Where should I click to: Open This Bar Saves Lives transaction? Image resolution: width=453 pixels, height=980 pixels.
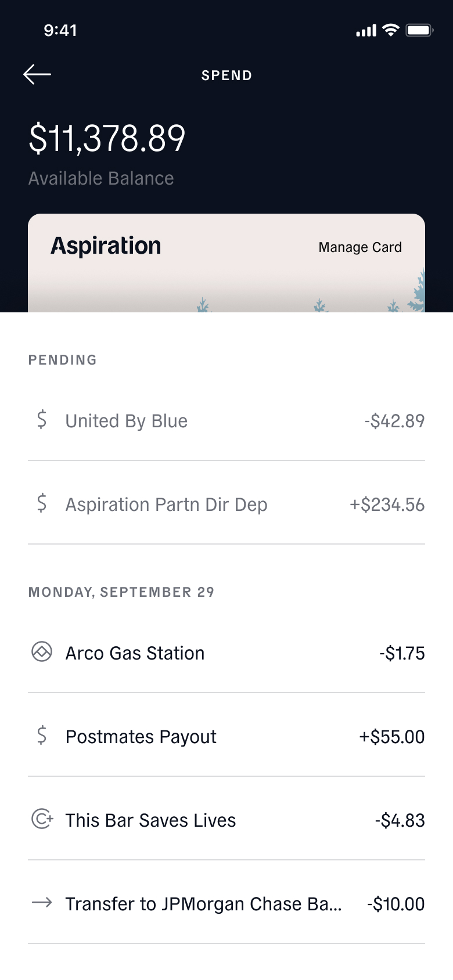[x=227, y=819]
